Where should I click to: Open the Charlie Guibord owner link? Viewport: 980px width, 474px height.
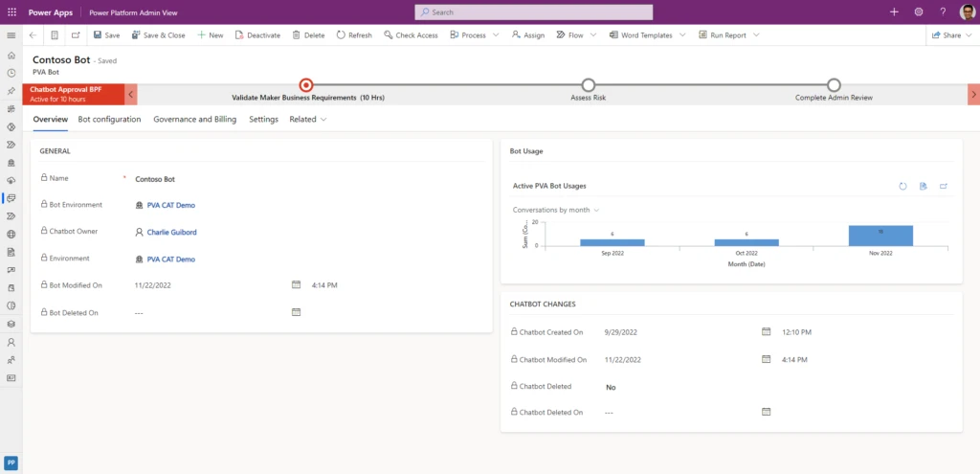coord(171,232)
